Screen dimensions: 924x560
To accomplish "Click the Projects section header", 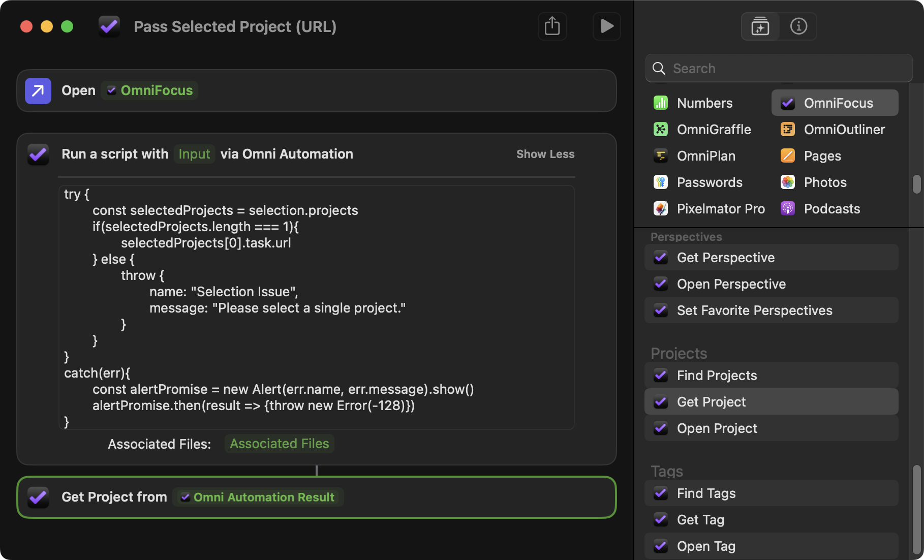I will pos(679,353).
